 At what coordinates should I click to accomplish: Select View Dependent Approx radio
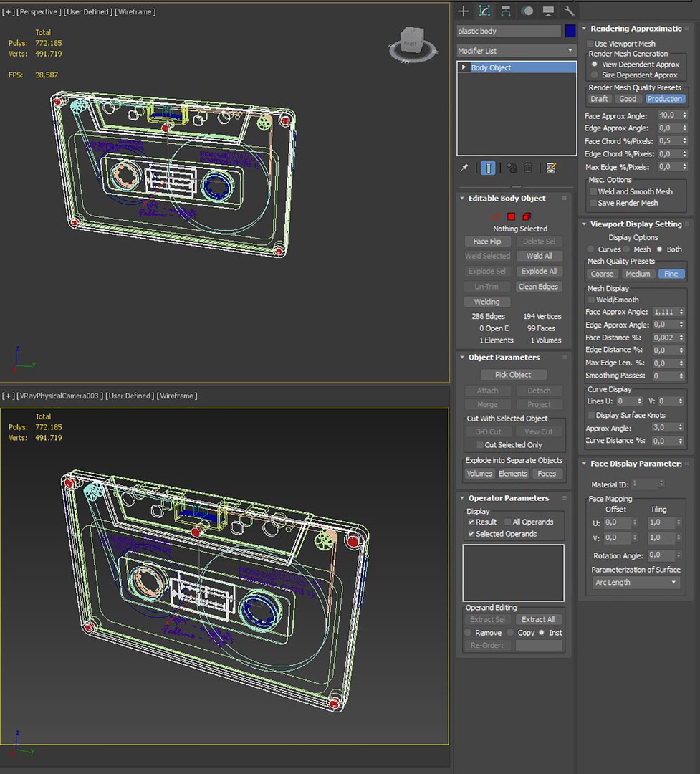[x=595, y=64]
